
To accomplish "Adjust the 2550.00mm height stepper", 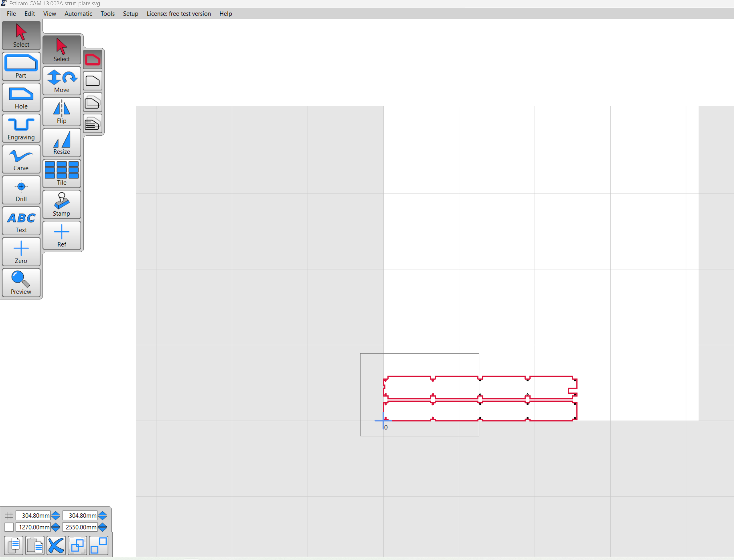I will point(103,527).
